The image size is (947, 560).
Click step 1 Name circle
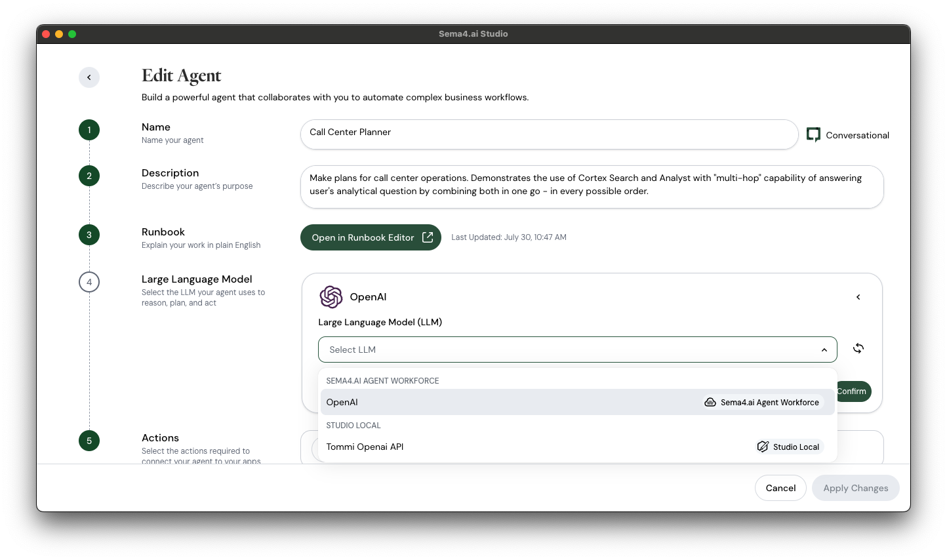pos(89,130)
